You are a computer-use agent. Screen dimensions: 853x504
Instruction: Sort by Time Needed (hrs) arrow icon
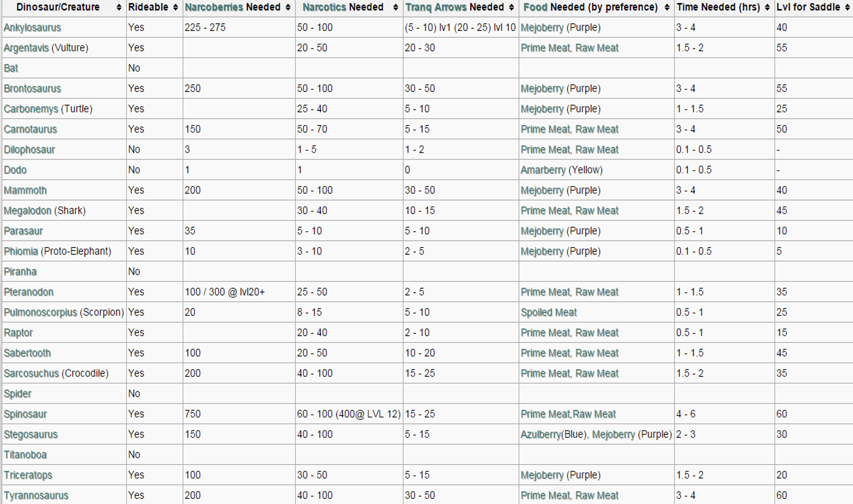[x=767, y=8]
